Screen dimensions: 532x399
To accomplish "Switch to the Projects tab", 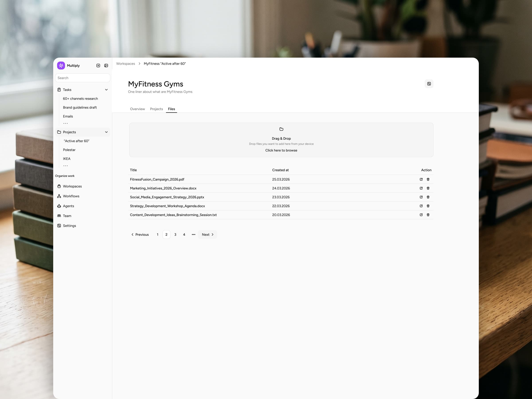I will tap(156, 109).
